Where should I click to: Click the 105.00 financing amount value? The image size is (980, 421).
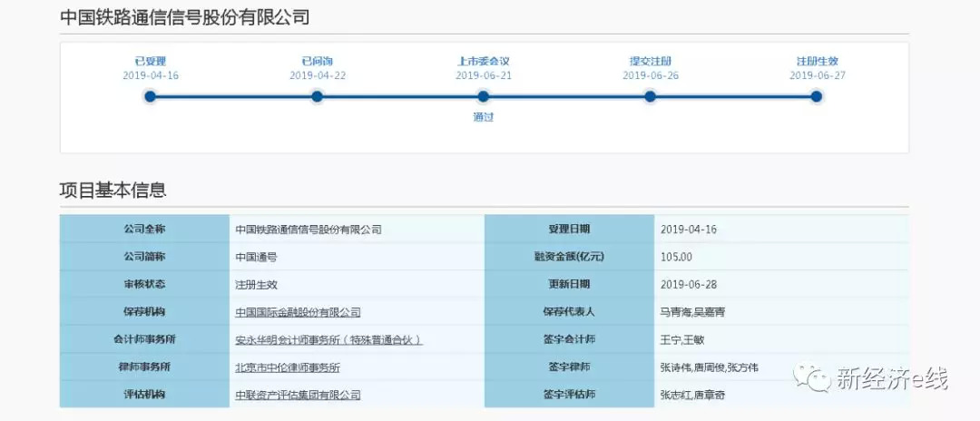(x=676, y=257)
